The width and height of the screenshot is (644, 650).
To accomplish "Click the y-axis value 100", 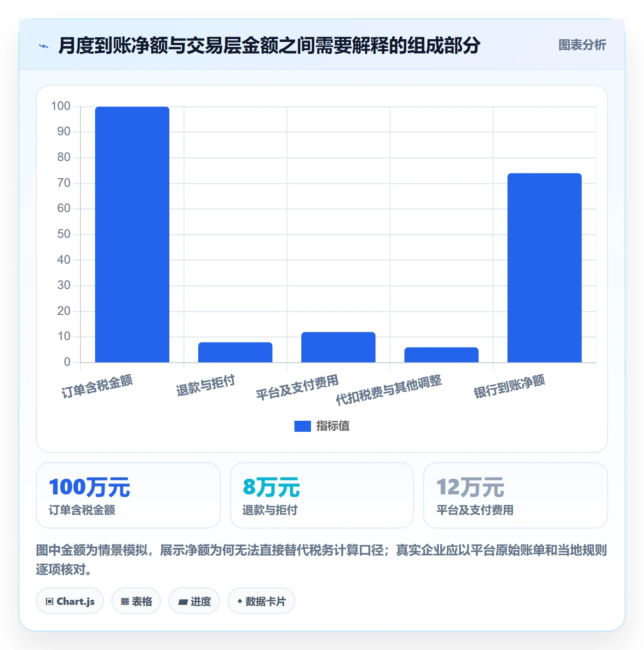I will (61, 106).
